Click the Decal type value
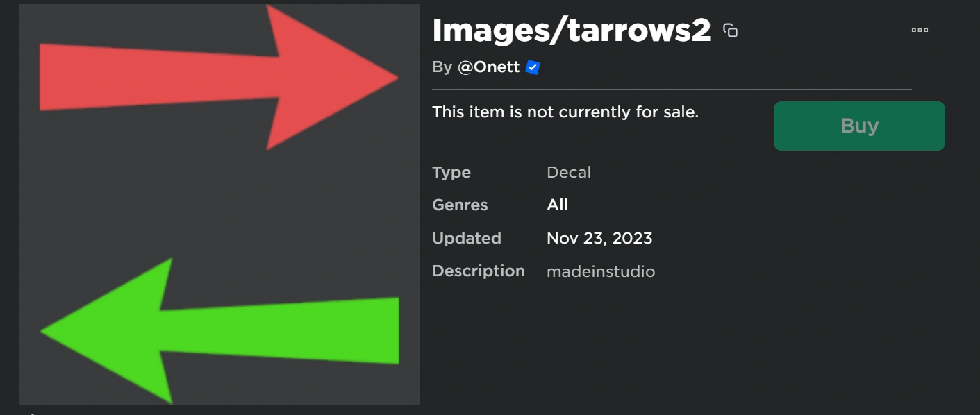 tap(569, 173)
